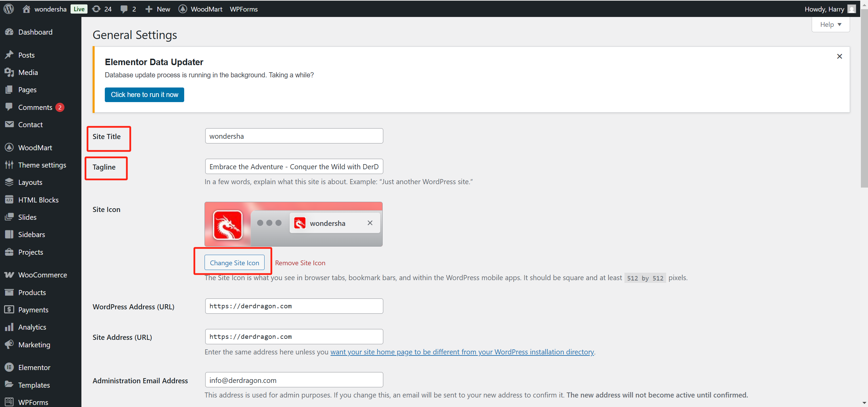This screenshot has height=407, width=868.
Task: Click the Elementor sidebar icon
Action: click(x=9, y=367)
